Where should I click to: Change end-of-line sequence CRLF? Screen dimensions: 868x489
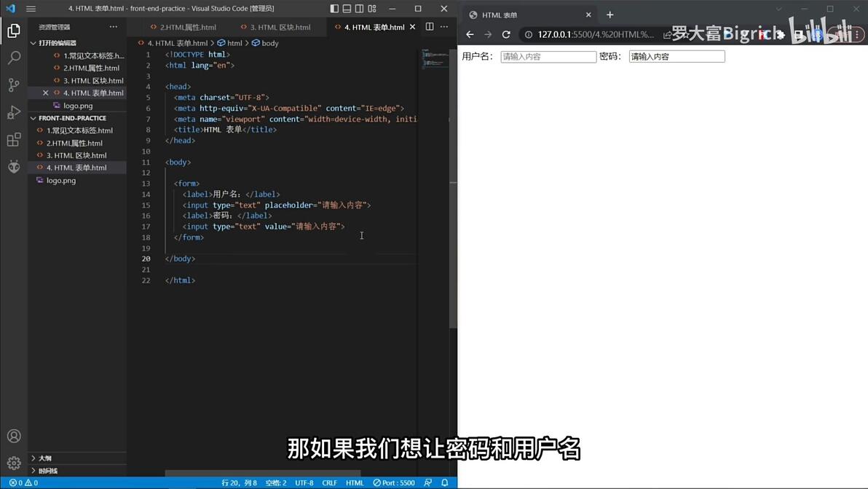tap(329, 483)
